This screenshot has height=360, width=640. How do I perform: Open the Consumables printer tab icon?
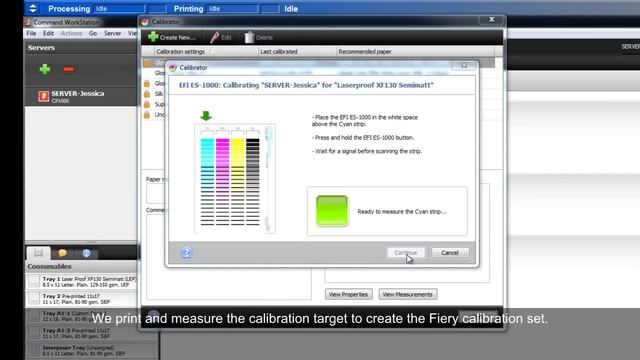coord(38,253)
